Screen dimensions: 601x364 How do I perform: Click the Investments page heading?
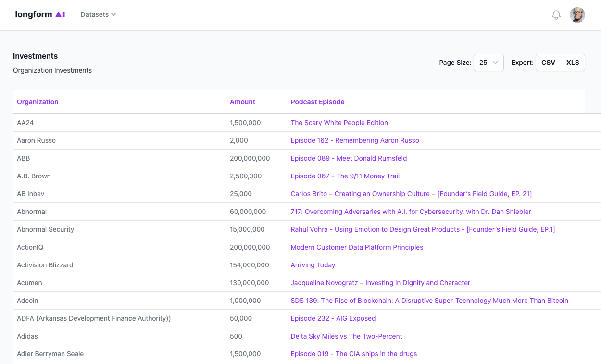tap(35, 56)
